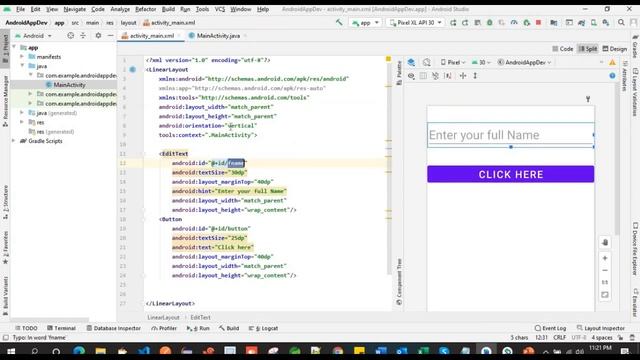Click the blue info icon in designer
640x360 pixels.
(x=612, y=76)
